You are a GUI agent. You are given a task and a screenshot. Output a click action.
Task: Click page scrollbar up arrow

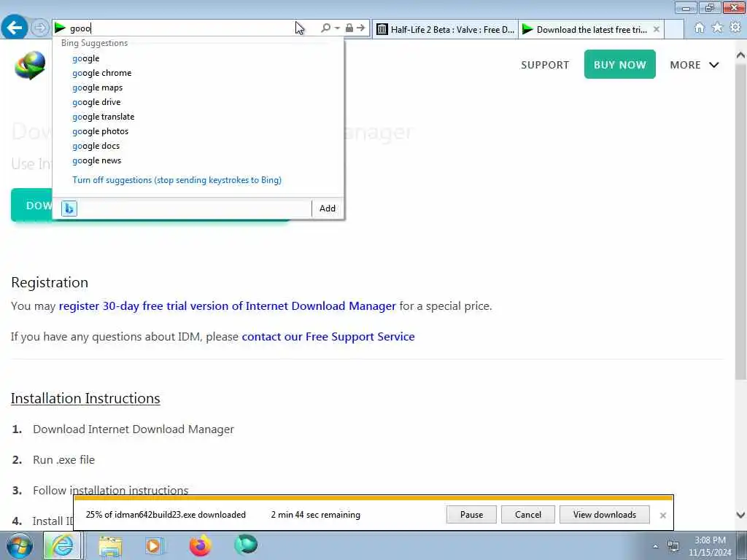740,55
